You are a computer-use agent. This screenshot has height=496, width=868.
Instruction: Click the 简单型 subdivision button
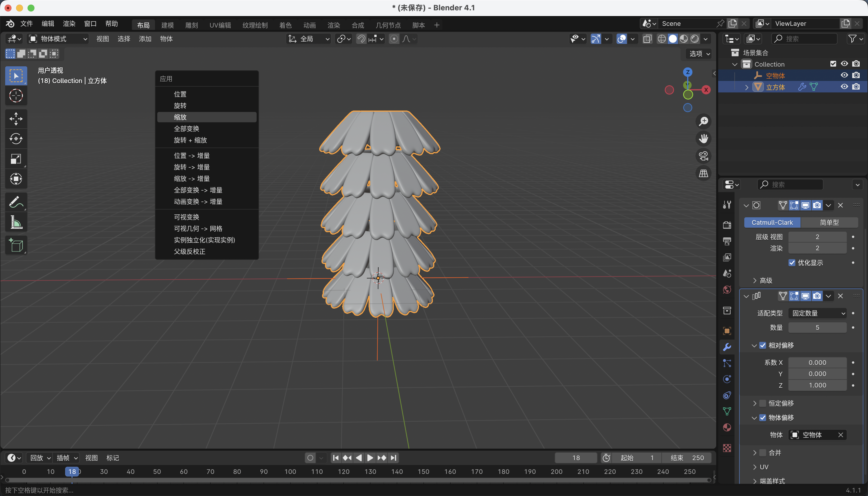click(x=829, y=222)
